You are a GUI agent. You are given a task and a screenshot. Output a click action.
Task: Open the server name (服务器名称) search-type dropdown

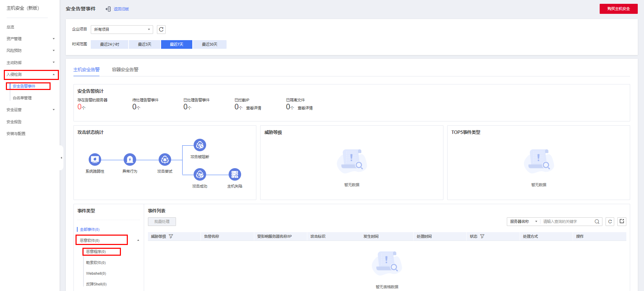[x=523, y=221]
